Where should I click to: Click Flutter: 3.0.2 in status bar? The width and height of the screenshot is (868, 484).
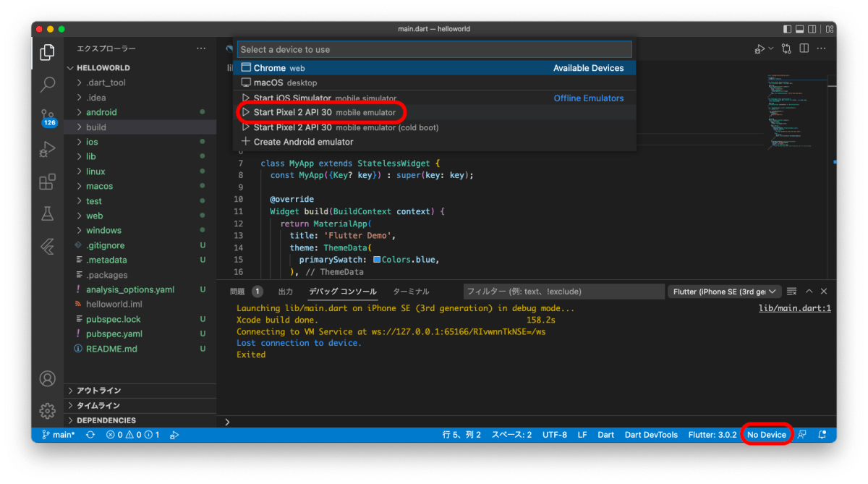point(712,435)
